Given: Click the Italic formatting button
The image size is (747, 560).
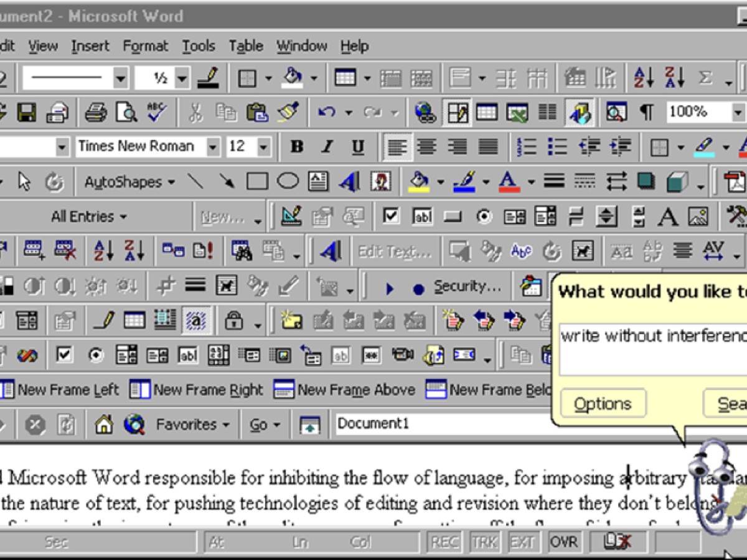Looking at the screenshot, I should pos(327,147).
